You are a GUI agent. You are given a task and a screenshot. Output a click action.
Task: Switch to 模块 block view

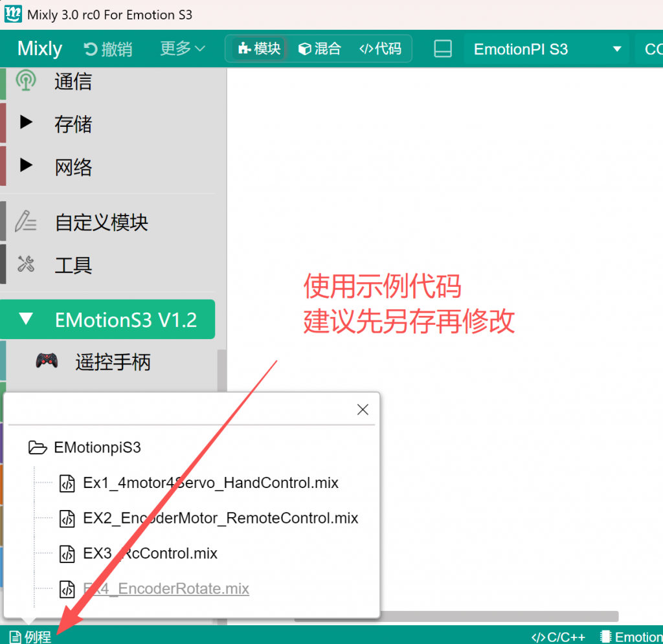pos(260,49)
